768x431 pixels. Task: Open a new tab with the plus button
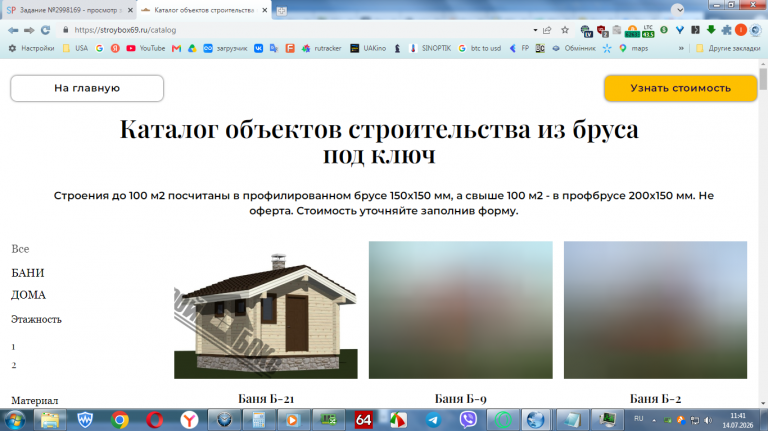pyautogui.click(x=282, y=11)
